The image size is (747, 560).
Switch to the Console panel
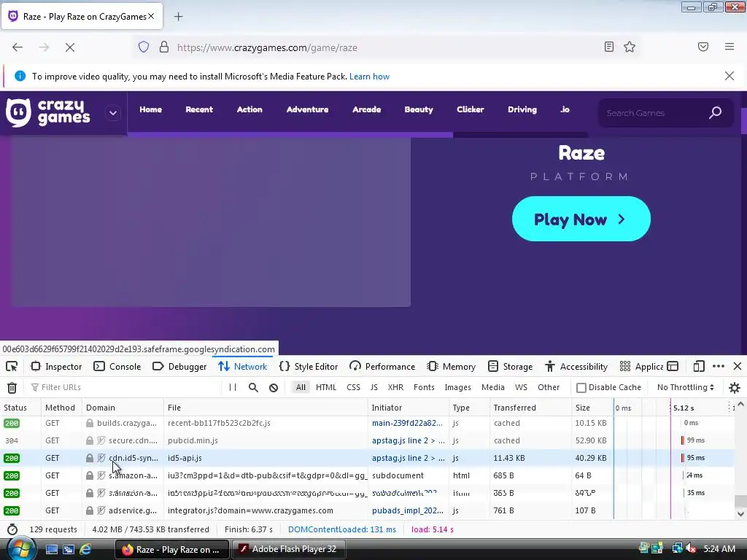tap(117, 366)
